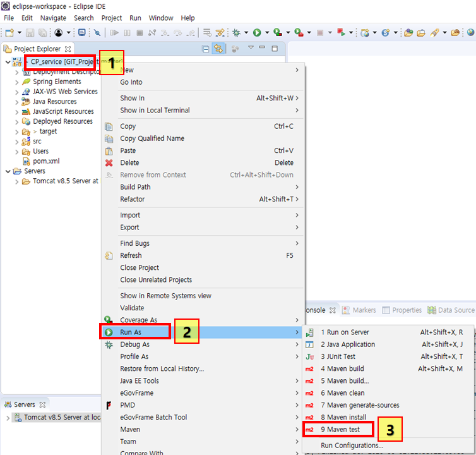The image size is (476, 455).
Task: Collapse All in Project Explorer
Action: pyautogui.click(x=206, y=49)
